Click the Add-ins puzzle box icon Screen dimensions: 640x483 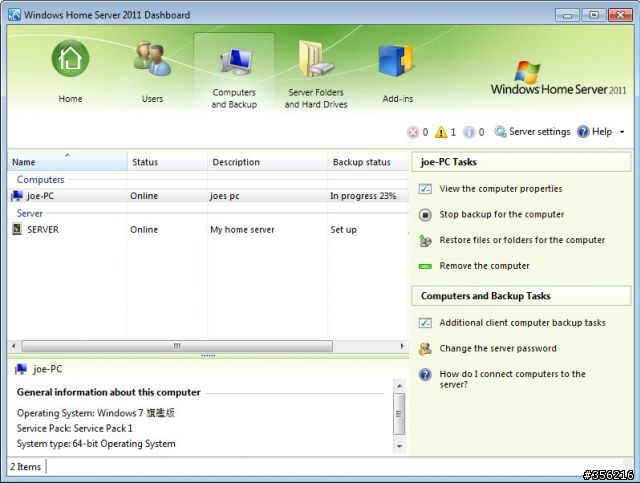(x=396, y=60)
